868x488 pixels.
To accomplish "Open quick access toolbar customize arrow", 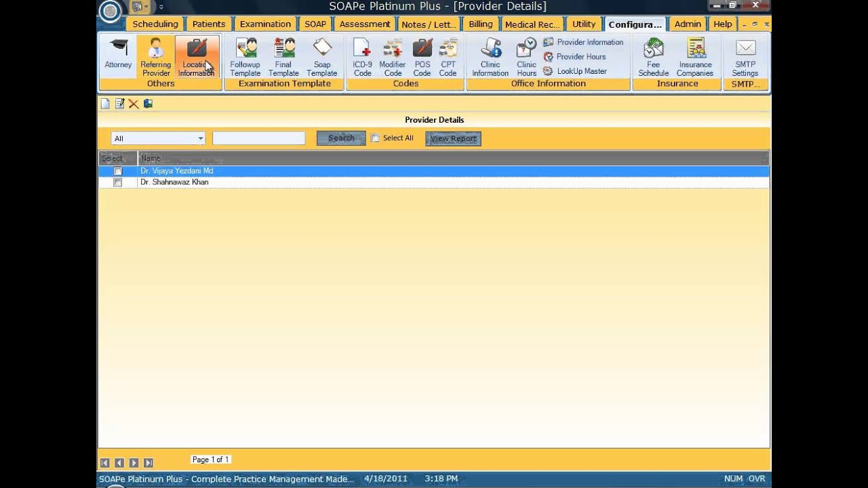I will click(161, 7).
